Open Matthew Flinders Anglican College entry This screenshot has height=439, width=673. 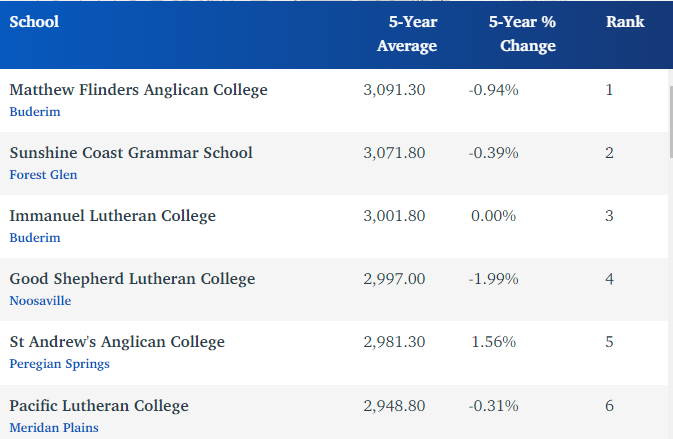click(138, 90)
